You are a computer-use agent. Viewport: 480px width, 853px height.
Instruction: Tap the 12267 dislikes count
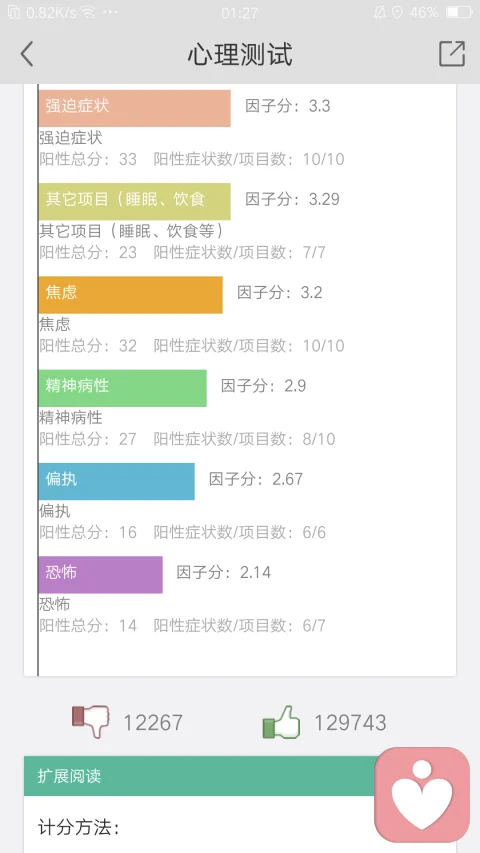click(x=153, y=722)
